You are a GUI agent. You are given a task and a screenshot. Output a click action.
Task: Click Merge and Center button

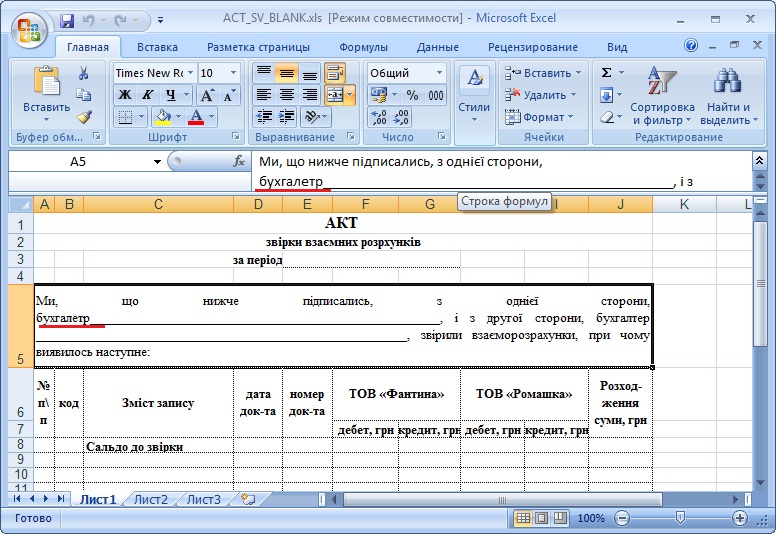click(335, 95)
